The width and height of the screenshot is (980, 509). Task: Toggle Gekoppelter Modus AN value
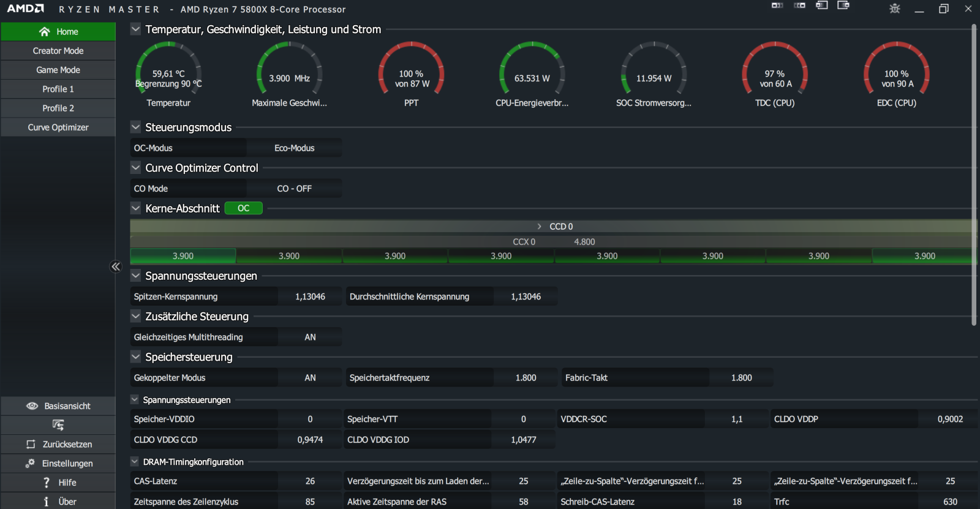point(311,378)
